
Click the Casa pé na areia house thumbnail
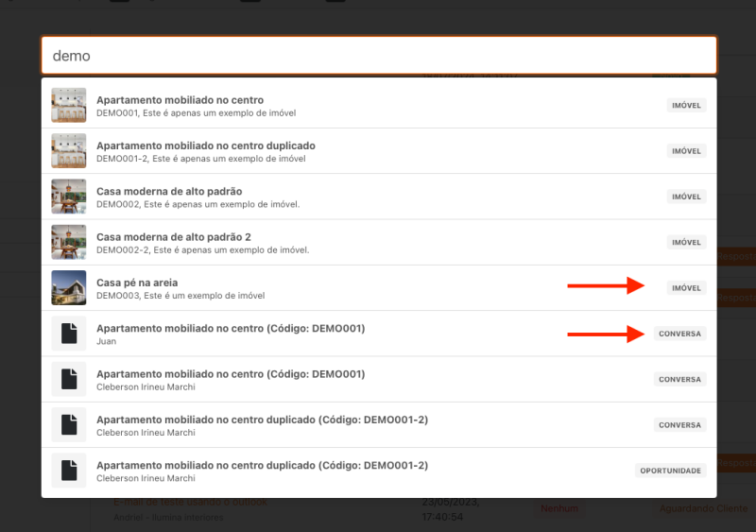(x=68, y=287)
